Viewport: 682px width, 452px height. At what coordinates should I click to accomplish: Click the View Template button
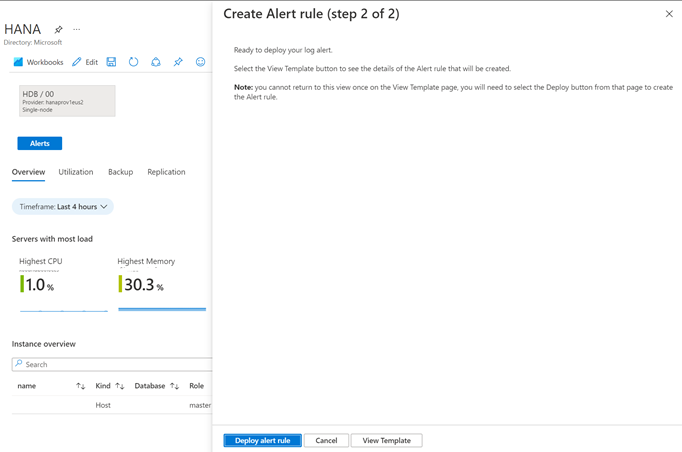[386, 440]
